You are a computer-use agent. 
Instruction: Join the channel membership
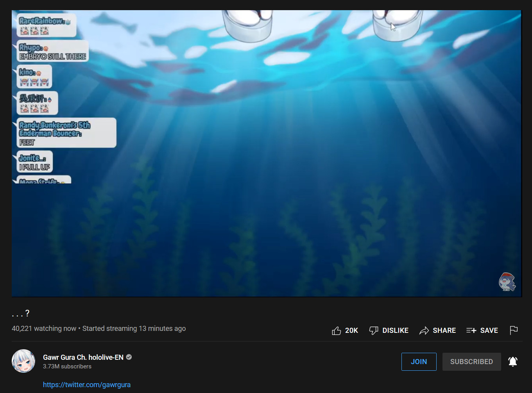[x=419, y=362]
